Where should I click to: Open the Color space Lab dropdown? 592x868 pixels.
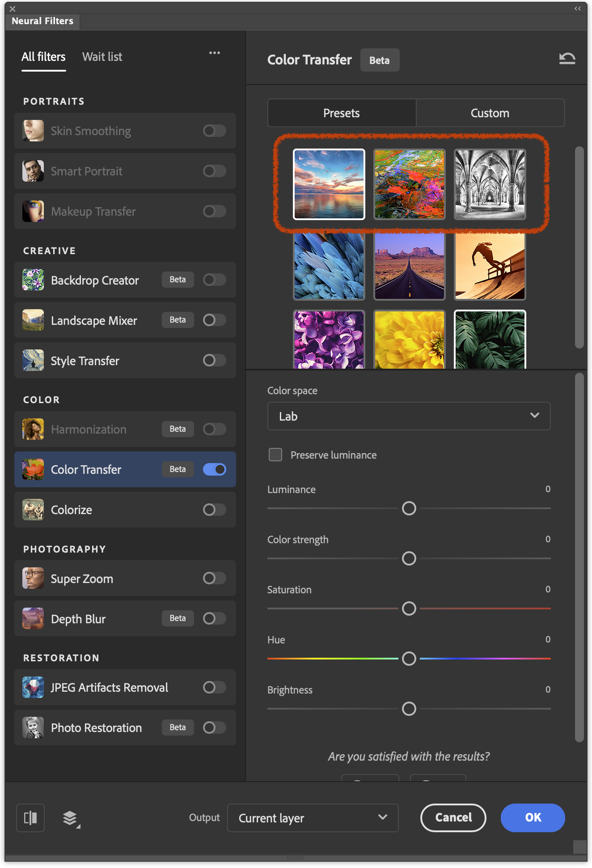tap(409, 416)
